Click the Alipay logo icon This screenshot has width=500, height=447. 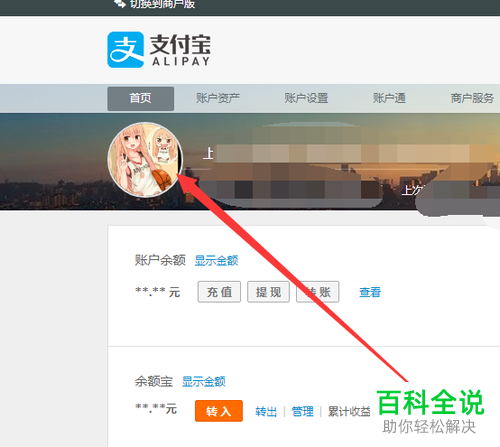126,50
